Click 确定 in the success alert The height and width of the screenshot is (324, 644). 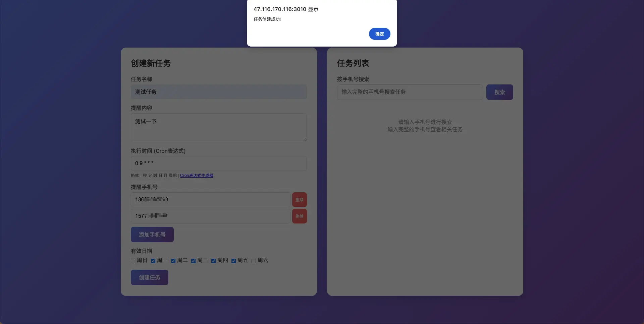379,34
